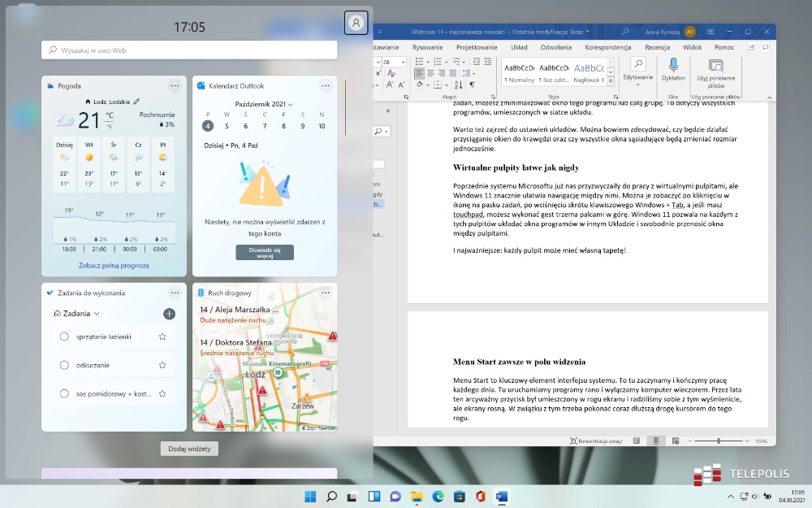Start Dyktafon microphone in Word ribbon
Viewport: 812px width, 508px height.
673,68
